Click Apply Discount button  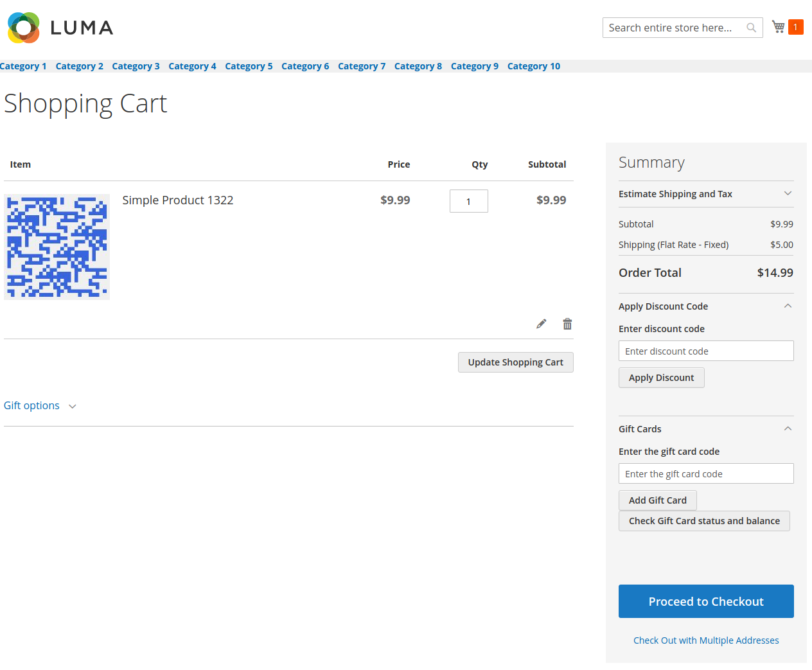coord(662,378)
